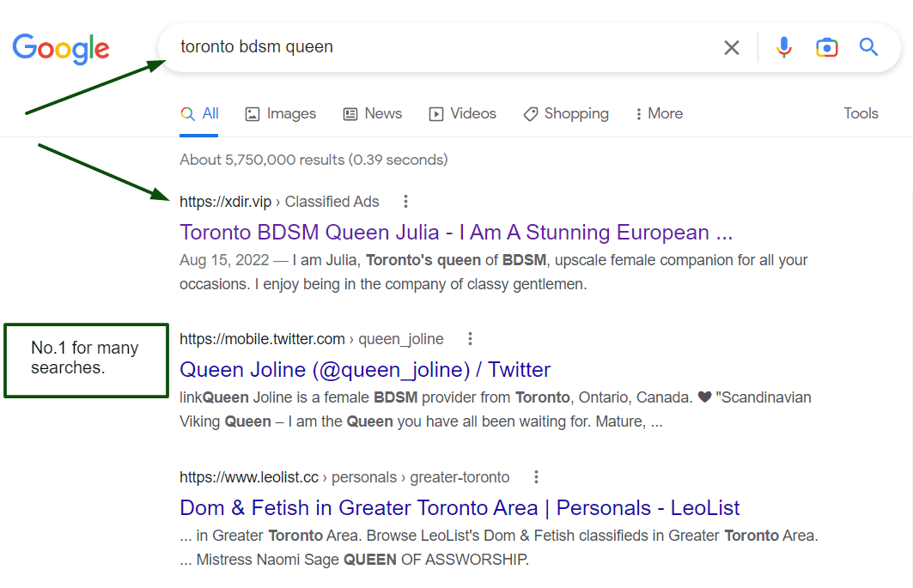Click the https://xdir.vip breadcrumb URL
This screenshot has height=588, width=913.
225,202
